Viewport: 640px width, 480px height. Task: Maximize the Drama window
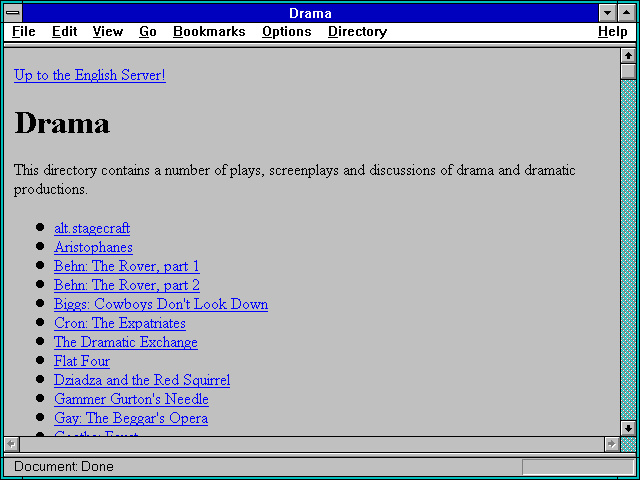pos(627,13)
